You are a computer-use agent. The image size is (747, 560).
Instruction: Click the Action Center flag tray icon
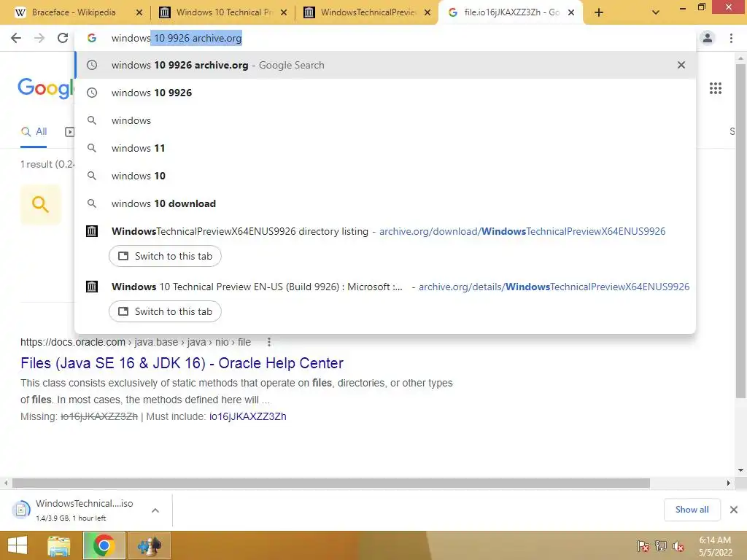[643, 545]
